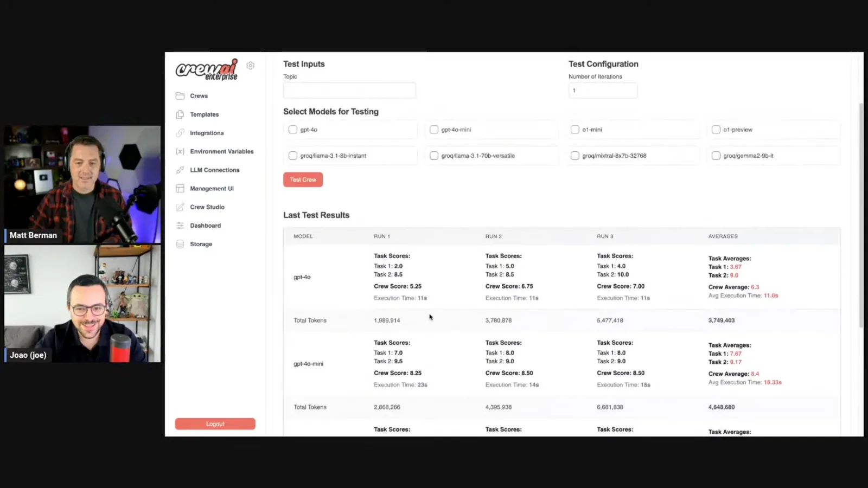Open the Crew Studio menu entry
This screenshot has height=488, width=868.
[207, 207]
